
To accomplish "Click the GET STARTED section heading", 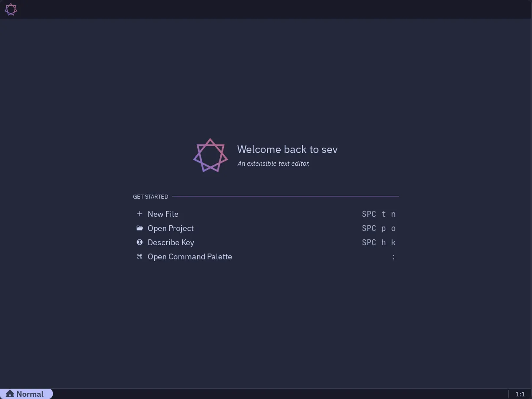I will tap(151, 196).
